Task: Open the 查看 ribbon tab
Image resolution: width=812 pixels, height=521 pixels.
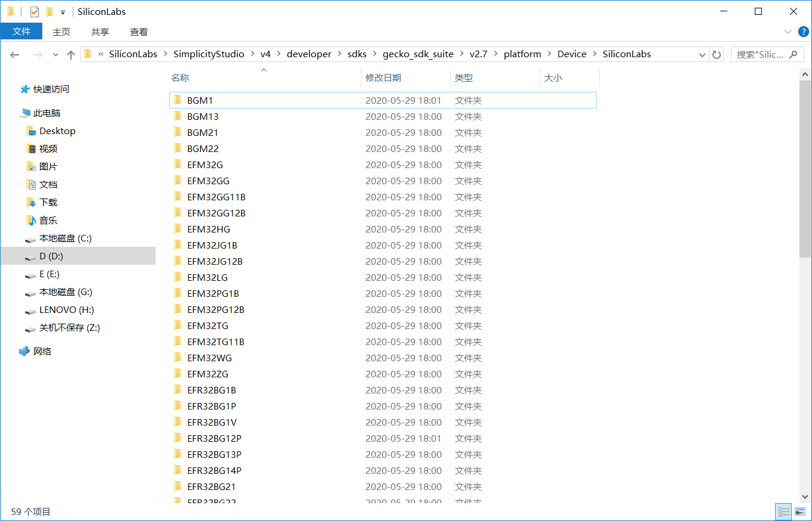Action: [x=139, y=32]
